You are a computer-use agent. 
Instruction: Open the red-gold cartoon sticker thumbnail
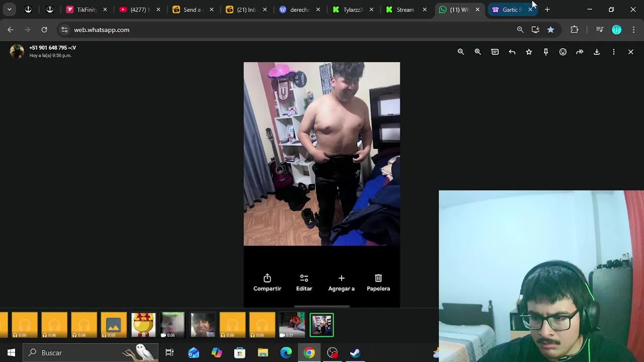click(x=143, y=325)
